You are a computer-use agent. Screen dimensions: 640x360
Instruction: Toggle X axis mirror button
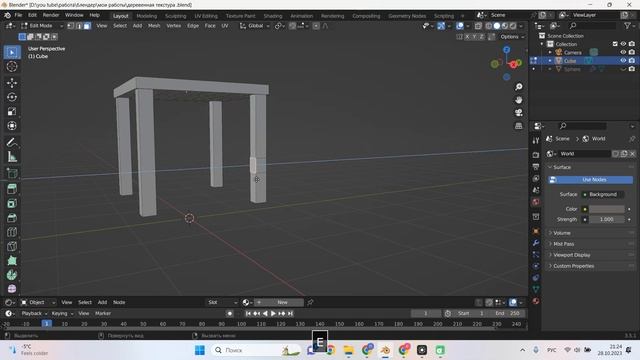(467, 37)
